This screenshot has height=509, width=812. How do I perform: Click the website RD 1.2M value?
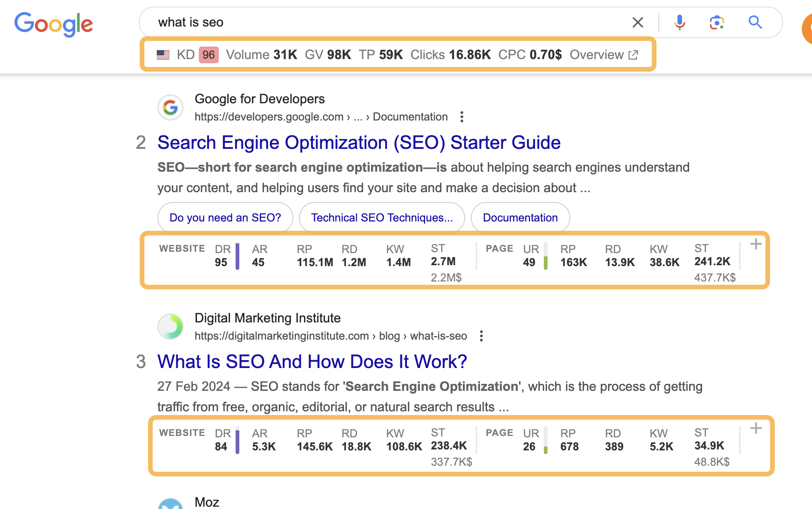(x=354, y=262)
